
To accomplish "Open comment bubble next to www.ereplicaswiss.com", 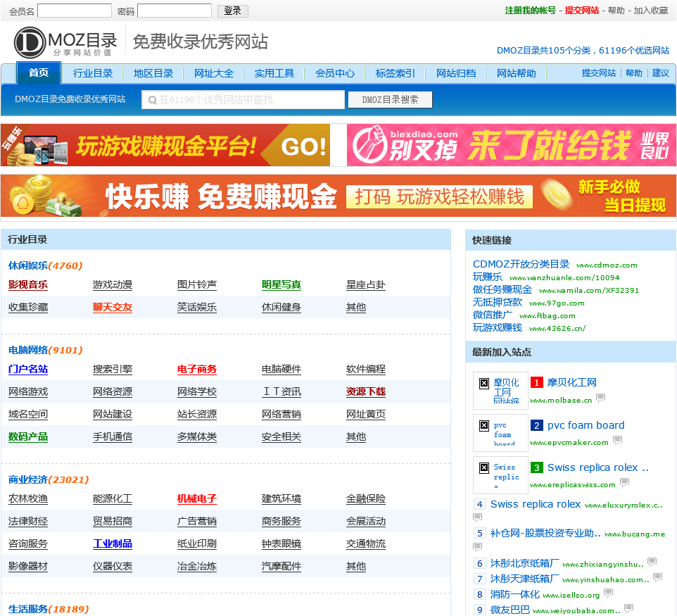I will click(624, 482).
